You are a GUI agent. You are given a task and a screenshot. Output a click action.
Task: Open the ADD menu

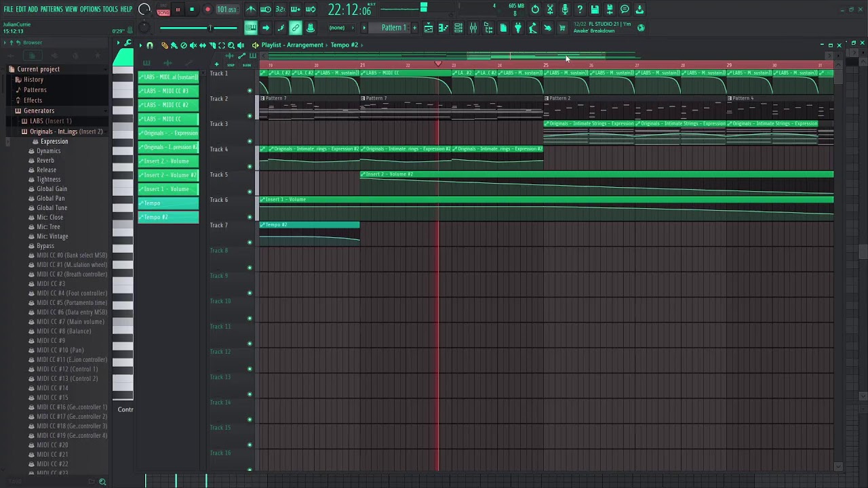tap(33, 9)
